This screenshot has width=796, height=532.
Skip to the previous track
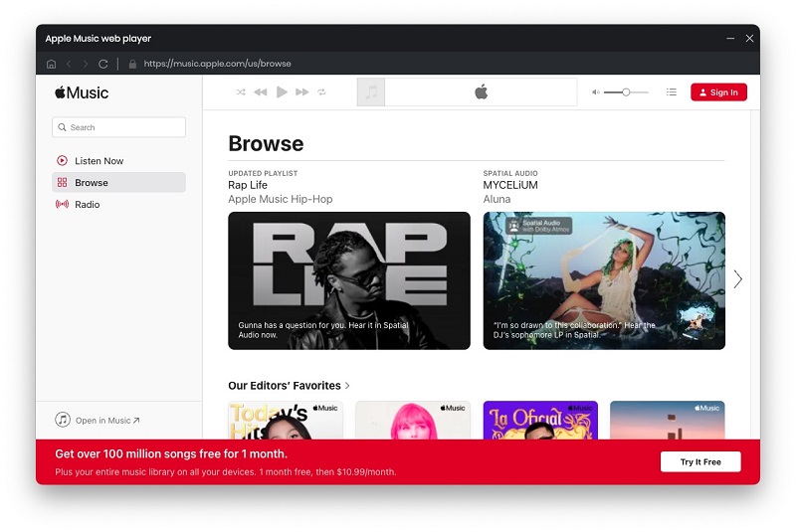[261, 92]
